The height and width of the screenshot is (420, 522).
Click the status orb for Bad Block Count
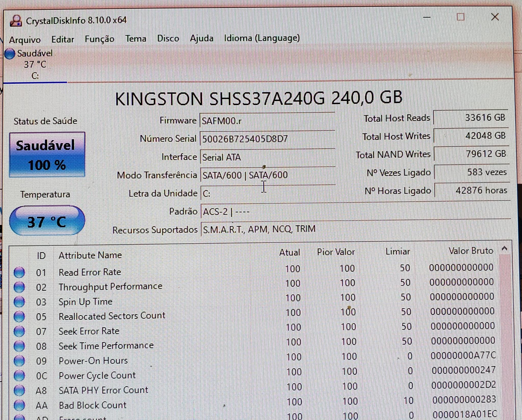(x=19, y=405)
